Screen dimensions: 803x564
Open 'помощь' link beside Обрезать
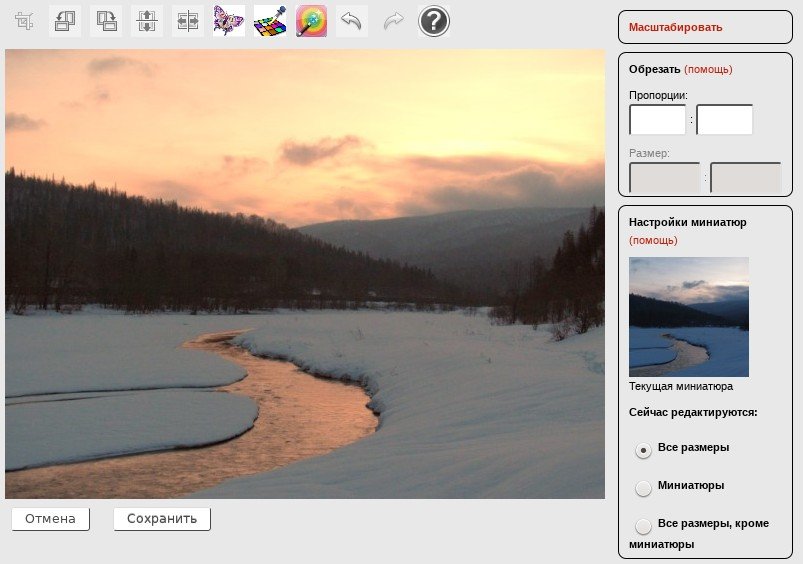pyautogui.click(x=708, y=69)
